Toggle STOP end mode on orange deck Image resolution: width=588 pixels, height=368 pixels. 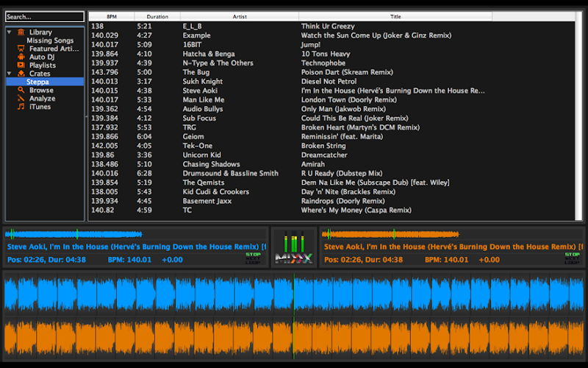coord(572,254)
